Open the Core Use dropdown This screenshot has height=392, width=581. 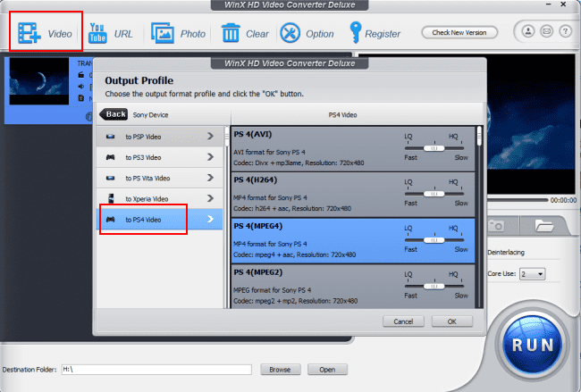pyautogui.click(x=532, y=274)
